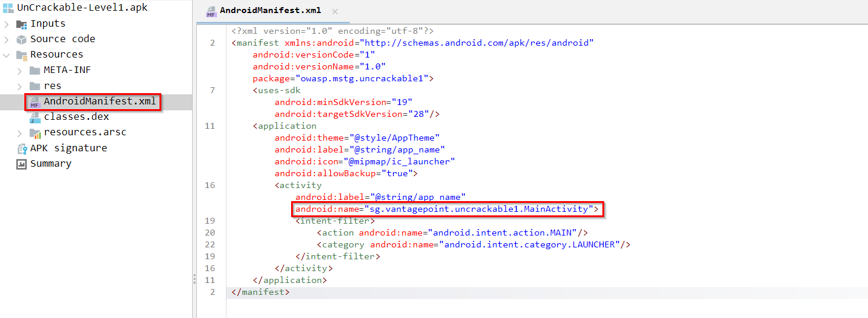Open the Summary item
The image size is (868, 318).
click(51, 163)
